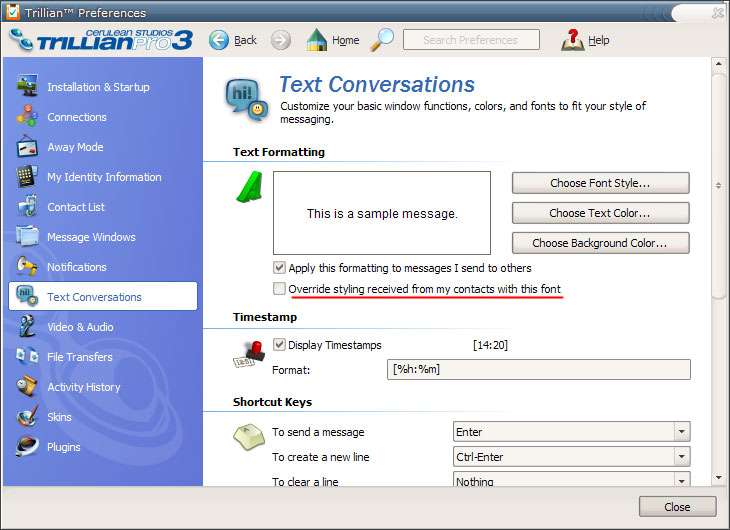Screen dimensions: 730x530
Task: Click the shortcut keys keyboard key icon
Action: (x=249, y=437)
